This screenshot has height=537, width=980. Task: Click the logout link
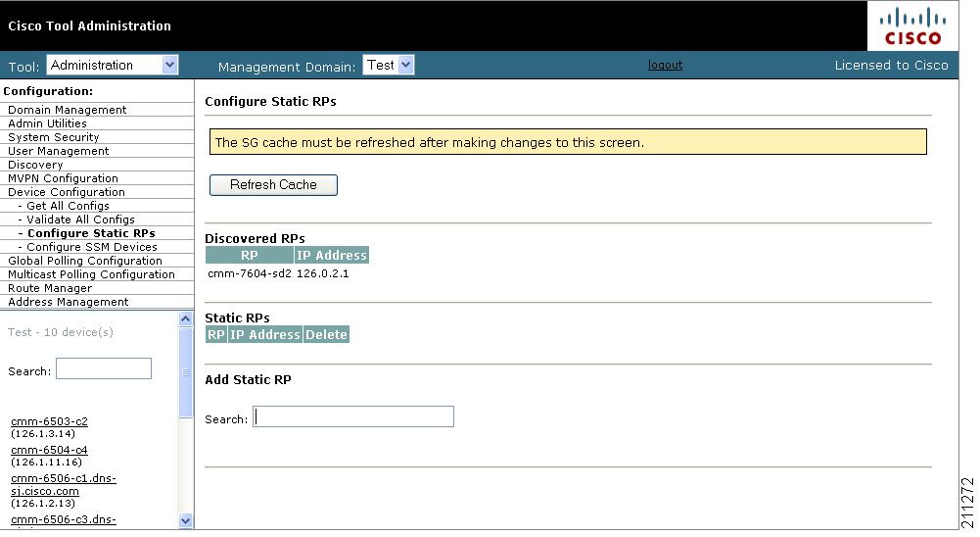click(x=665, y=65)
